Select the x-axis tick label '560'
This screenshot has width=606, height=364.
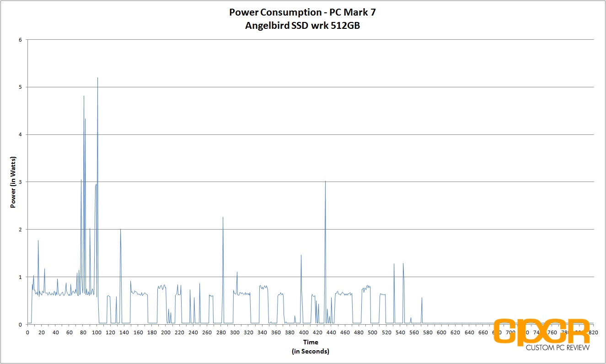pos(414,332)
